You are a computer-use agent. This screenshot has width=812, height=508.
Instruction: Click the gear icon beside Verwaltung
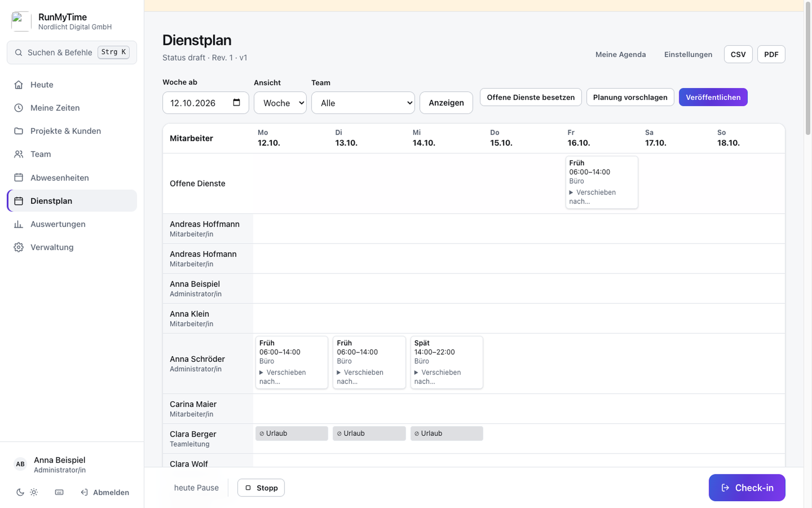point(18,247)
